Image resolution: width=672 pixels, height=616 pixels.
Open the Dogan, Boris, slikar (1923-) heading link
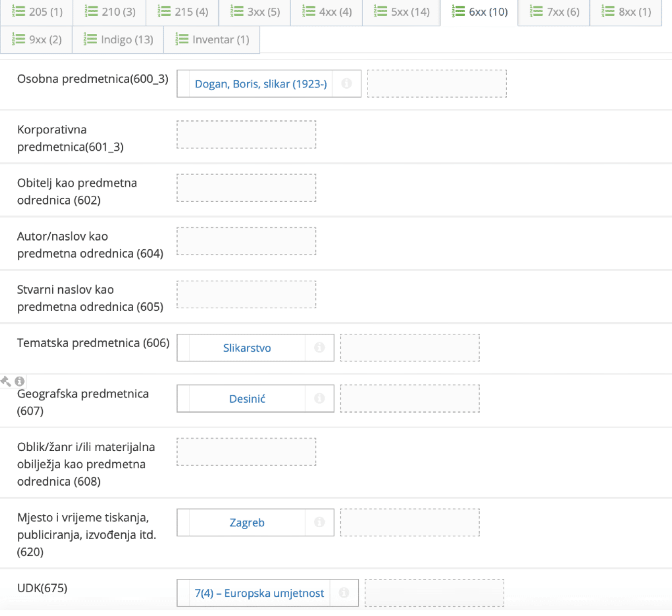tap(262, 83)
